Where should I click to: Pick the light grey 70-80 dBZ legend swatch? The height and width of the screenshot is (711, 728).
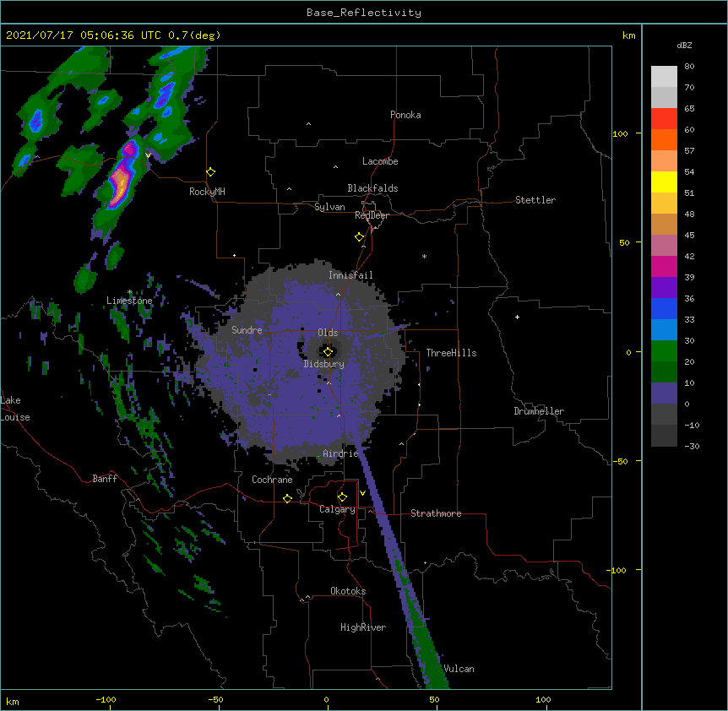click(x=664, y=77)
